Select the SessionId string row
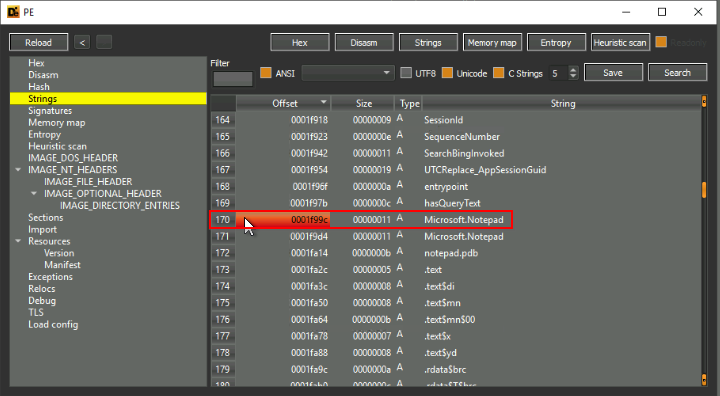 coord(456,120)
